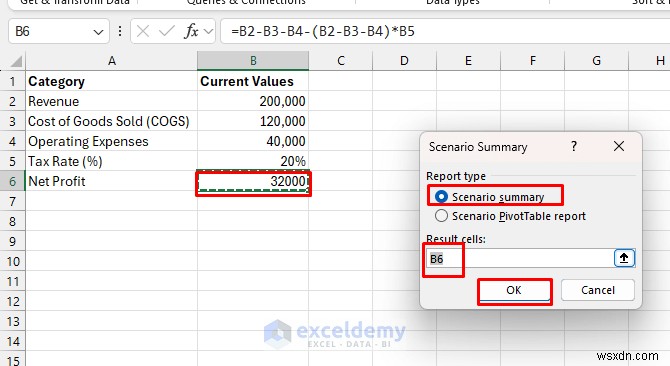This screenshot has width=670, height=366.
Task: Select row 8 header
Action: tap(12, 221)
